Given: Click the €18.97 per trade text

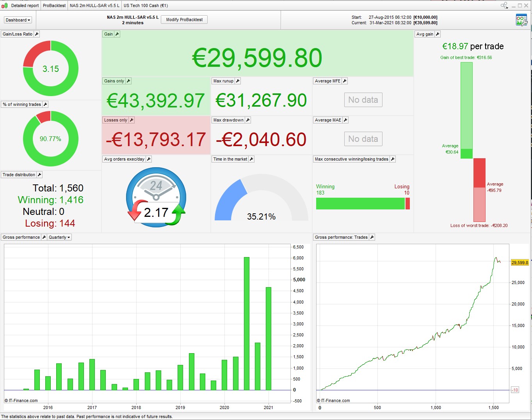Looking at the screenshot, I should tap(473, 46).
